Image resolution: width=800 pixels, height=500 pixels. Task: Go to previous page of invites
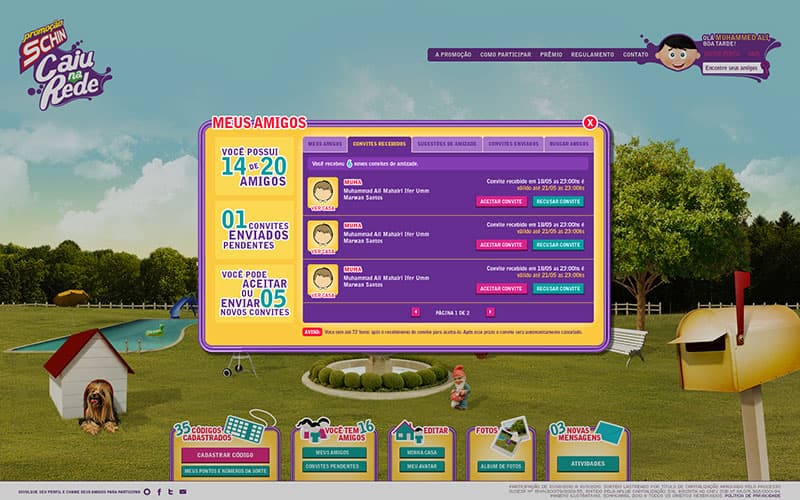[x=416, y=312]
